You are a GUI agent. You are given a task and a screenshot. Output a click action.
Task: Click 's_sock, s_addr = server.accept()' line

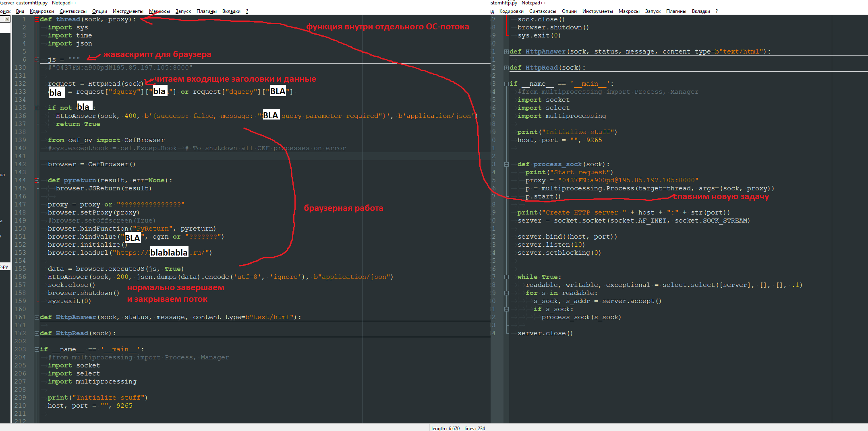598,301
